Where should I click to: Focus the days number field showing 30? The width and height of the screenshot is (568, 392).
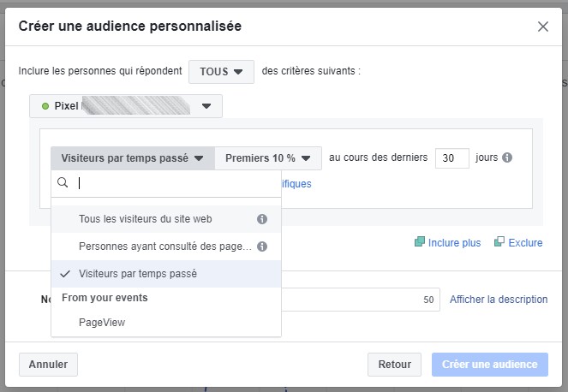[x=451, y=158]
